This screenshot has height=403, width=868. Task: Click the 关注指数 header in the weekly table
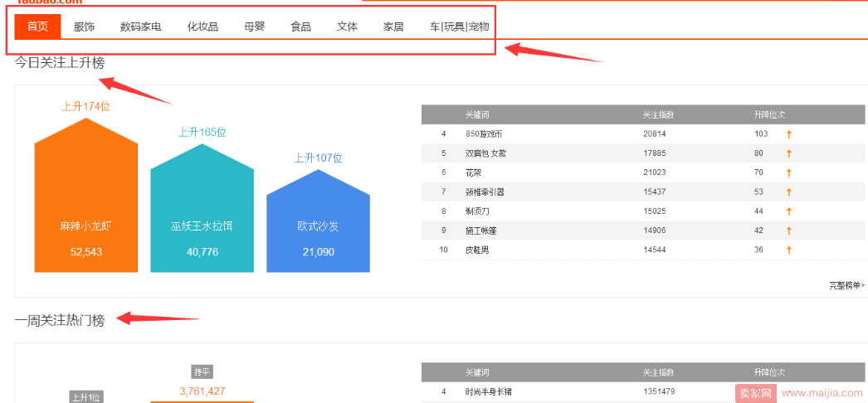point(658,372)
